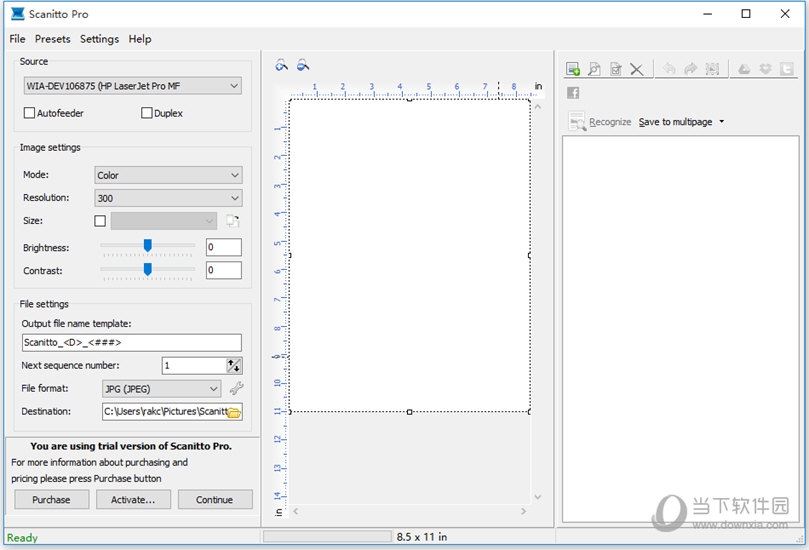The image size is (809, 550).
Task: Click the Brightness slider handle
Action: tap(148, 245)
